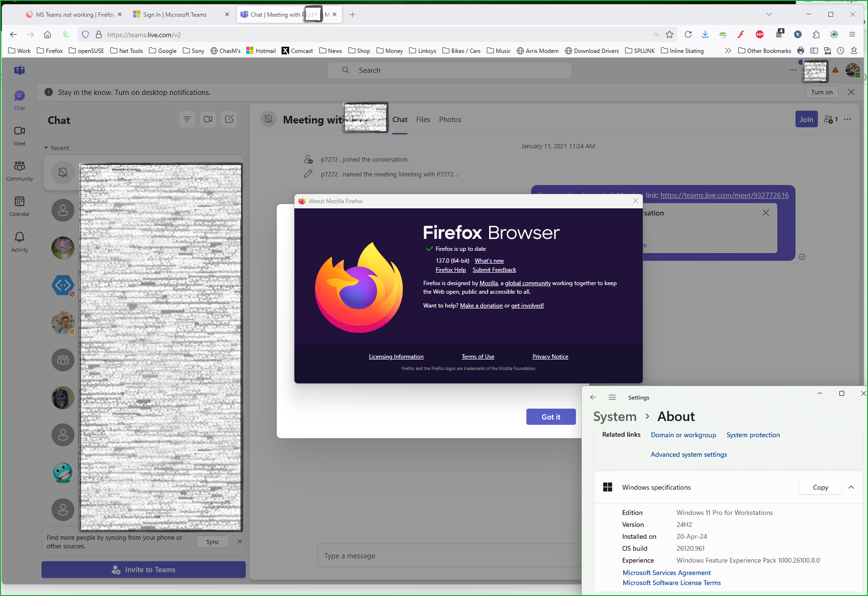Turn on desktop notifications
The image size is (868, 596).
click(x=822, y=92)
